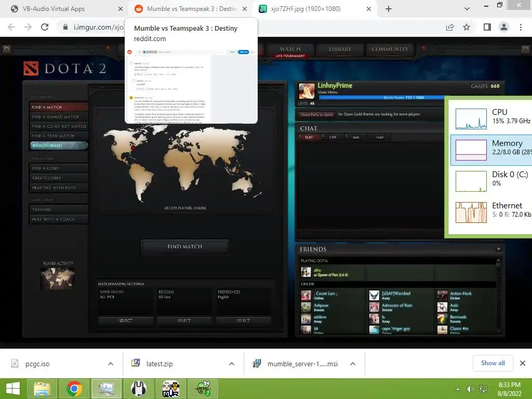Open File Explorer from the taskbar
This screenshot has width=532, height=399.
click(42, 389)
